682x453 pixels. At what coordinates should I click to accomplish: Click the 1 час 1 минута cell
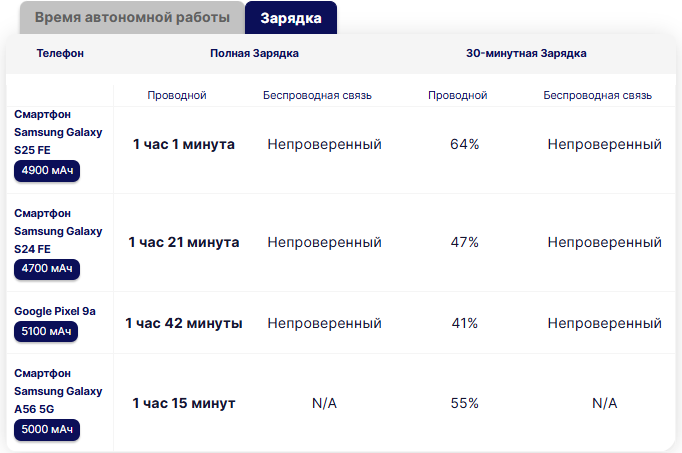pos(184,144)
